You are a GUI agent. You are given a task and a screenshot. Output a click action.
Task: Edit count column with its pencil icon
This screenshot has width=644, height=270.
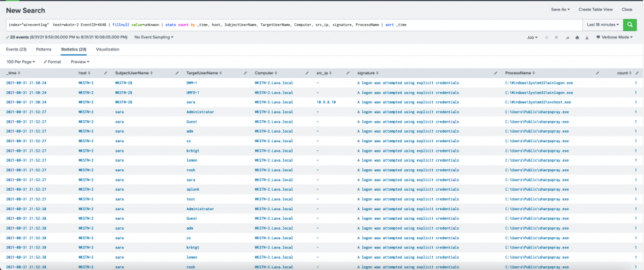click(x=637, y=73)
